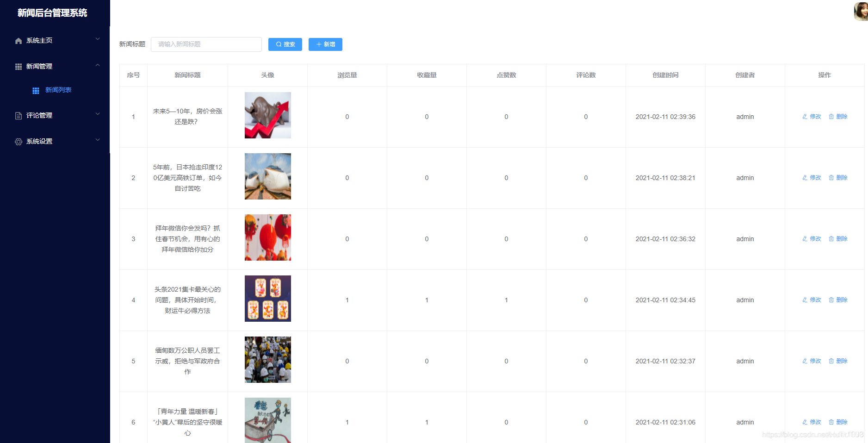Click the 搜索 search button
This screenshot has width=868, height=443.
[x=285, y=44]
